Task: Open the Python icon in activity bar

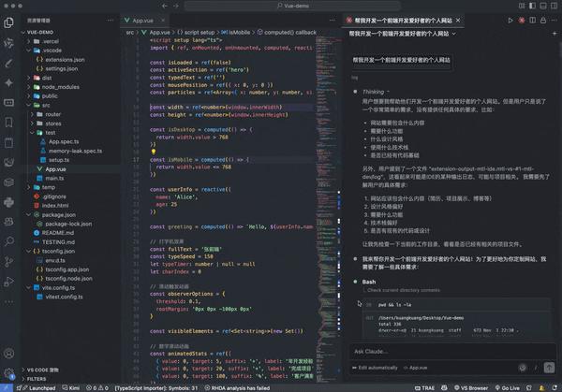Action: [8, 202]
